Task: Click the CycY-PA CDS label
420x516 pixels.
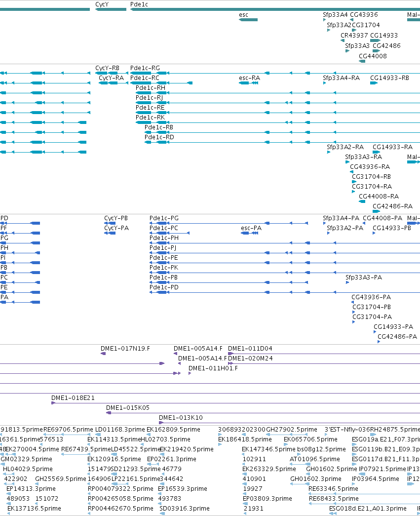Action: coord(116,228)
